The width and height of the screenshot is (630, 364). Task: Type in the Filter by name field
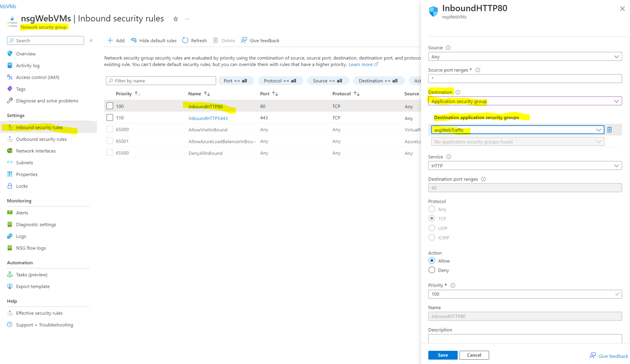pyautogui.click(x=161, y=81)
